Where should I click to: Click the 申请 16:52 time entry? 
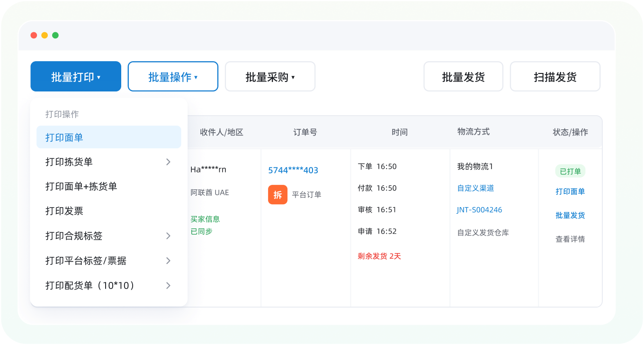[377, 231]
